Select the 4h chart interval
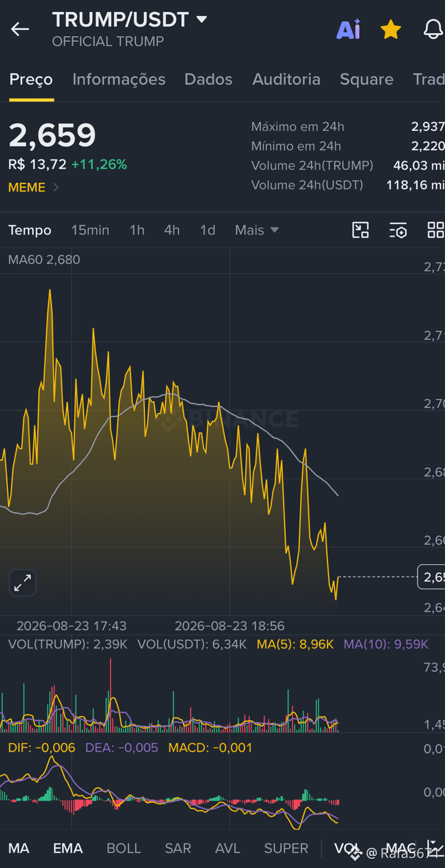This screenshot has width=445, height=868. [x=172, y=230]
